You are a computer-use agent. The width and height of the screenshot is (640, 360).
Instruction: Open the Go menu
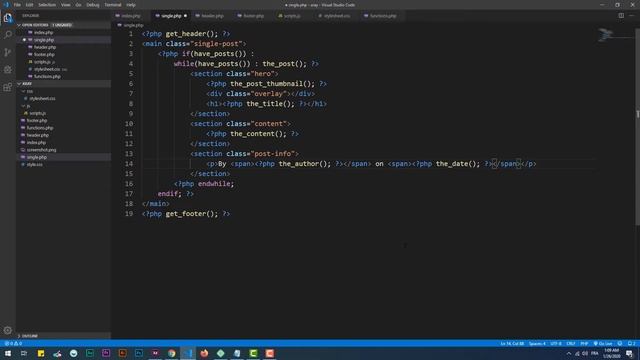(x=78, y=5)
